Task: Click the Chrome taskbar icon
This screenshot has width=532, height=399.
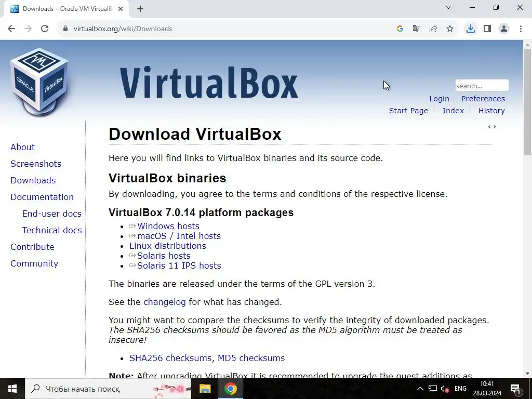Action: pos(230,389)
